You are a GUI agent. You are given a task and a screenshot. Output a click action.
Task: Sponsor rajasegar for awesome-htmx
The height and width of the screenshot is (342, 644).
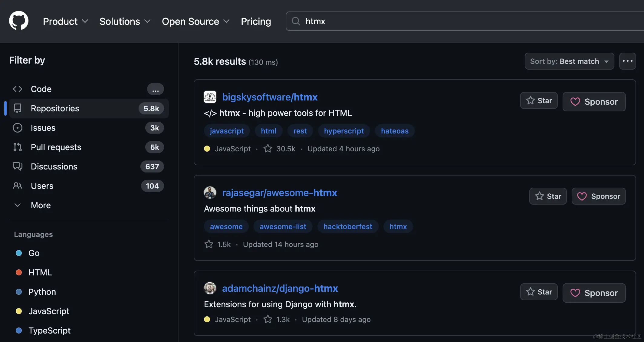tap(598, 196)
